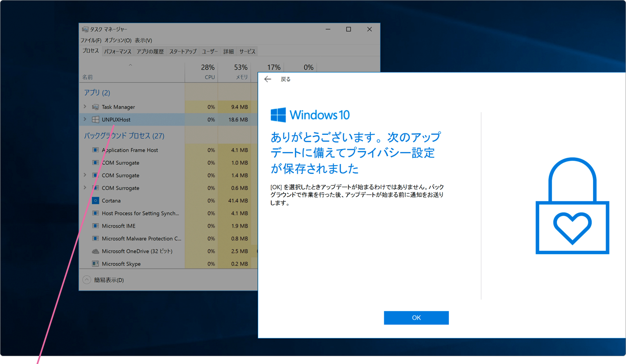Screen dimensions: 626x364
Task: Expand the UNPUXHost process row
Action: click(x=85, y=119)
